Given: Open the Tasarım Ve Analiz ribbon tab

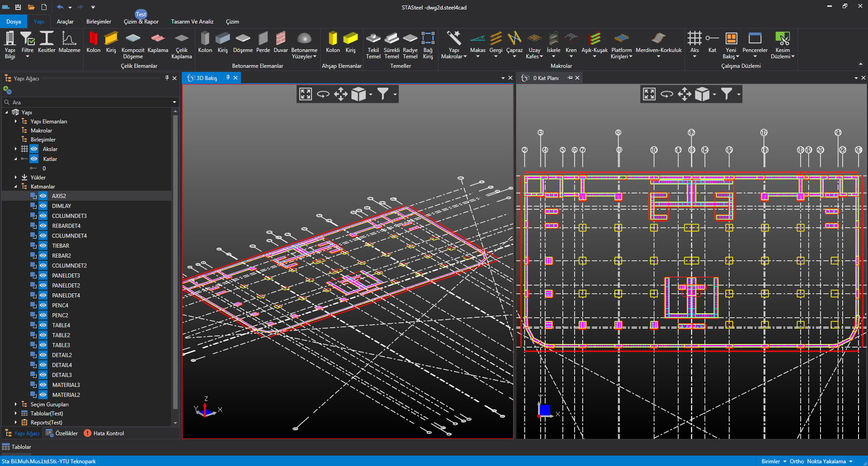Looking at the screenshot, I should click(192, 22).
